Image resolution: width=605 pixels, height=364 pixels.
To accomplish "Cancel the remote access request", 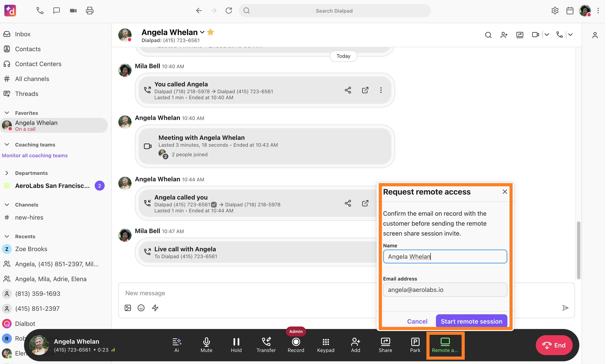I will click(417, 321).
